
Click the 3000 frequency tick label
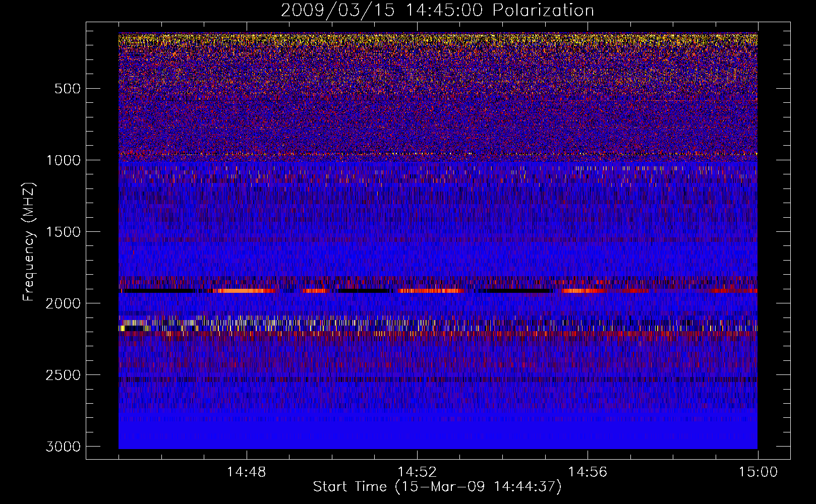63,447
